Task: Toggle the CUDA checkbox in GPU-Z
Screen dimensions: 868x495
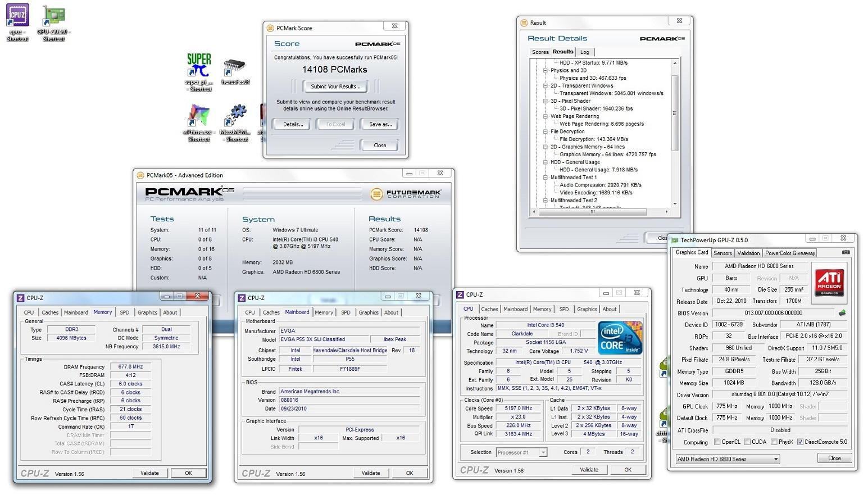Action: tap(747, 442)
